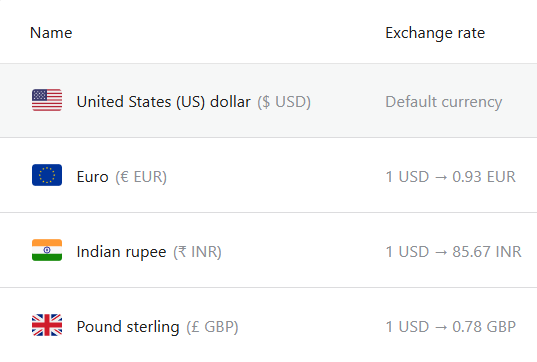This screenshot has height=362, width=537.
Task: Click the ($ USD) currency code label
Action: [284, 102]
